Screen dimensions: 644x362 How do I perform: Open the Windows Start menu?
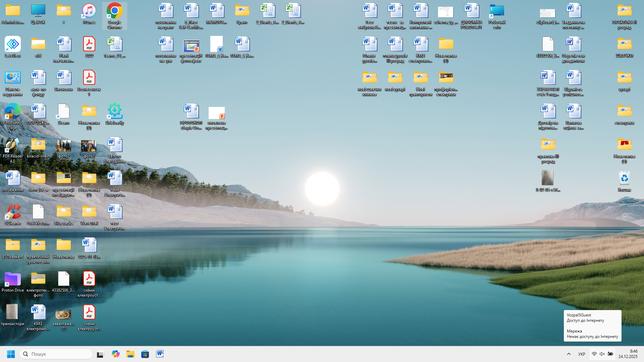pos(11,354)
